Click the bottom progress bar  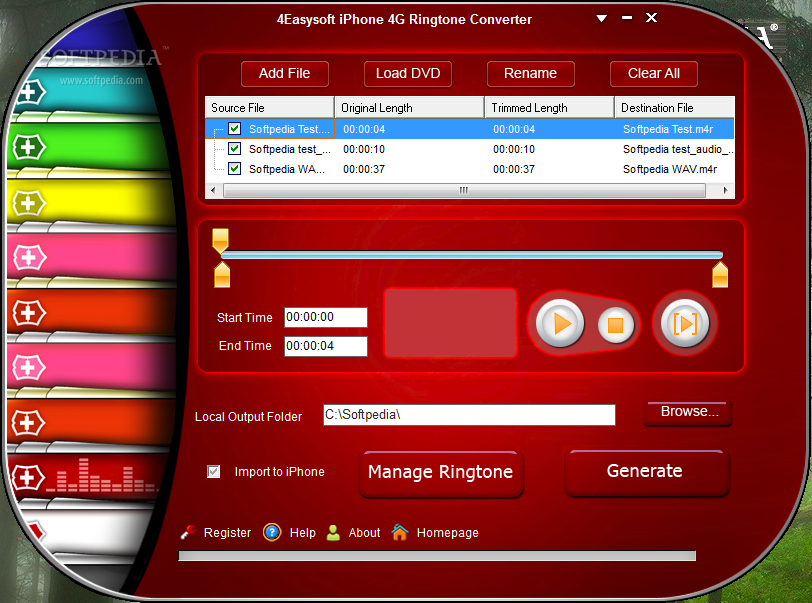coord(437,556)
